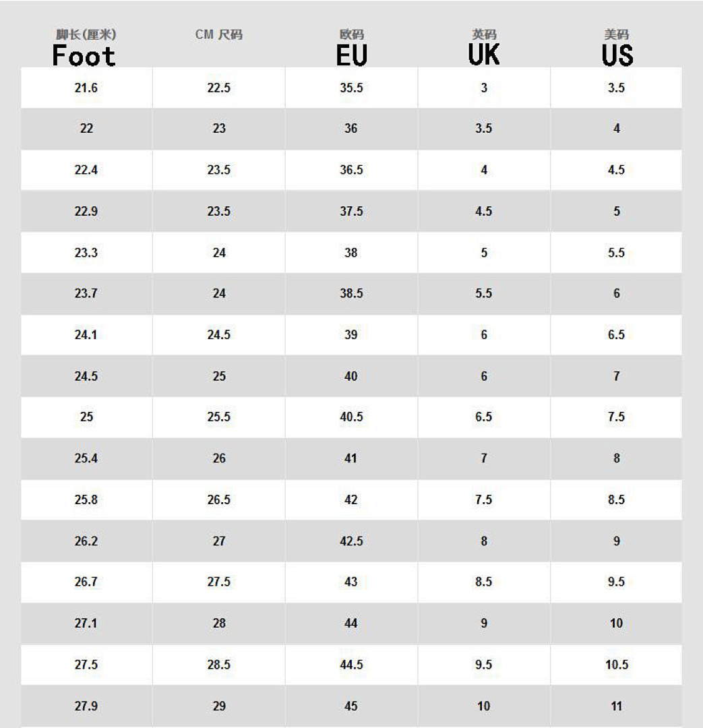Select foot length 24.1 cell

[86, 335]
